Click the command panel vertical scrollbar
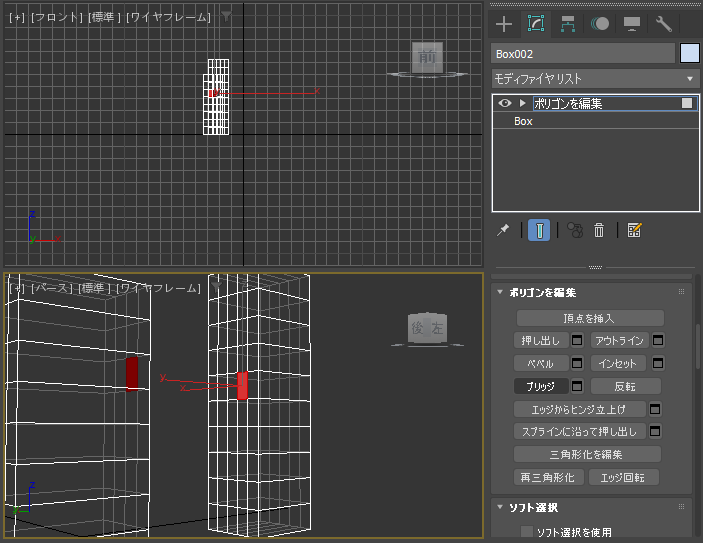 (x=698, y=345)
